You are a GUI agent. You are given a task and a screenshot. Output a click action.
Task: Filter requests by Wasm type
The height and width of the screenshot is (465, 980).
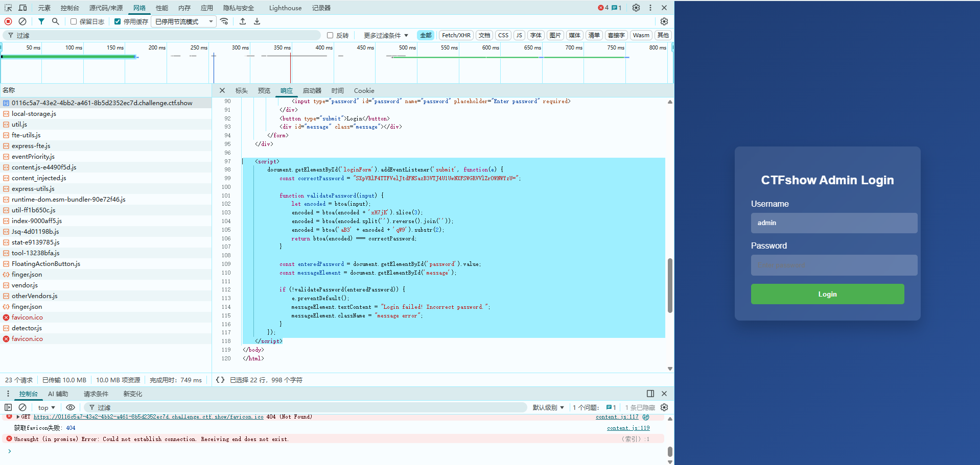coord(641,35)
